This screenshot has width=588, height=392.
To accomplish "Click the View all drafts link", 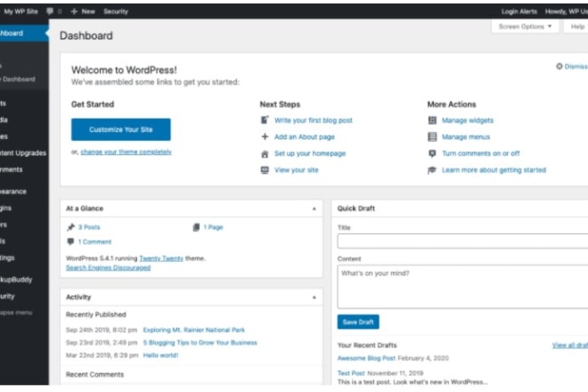I will coord(570,345).
